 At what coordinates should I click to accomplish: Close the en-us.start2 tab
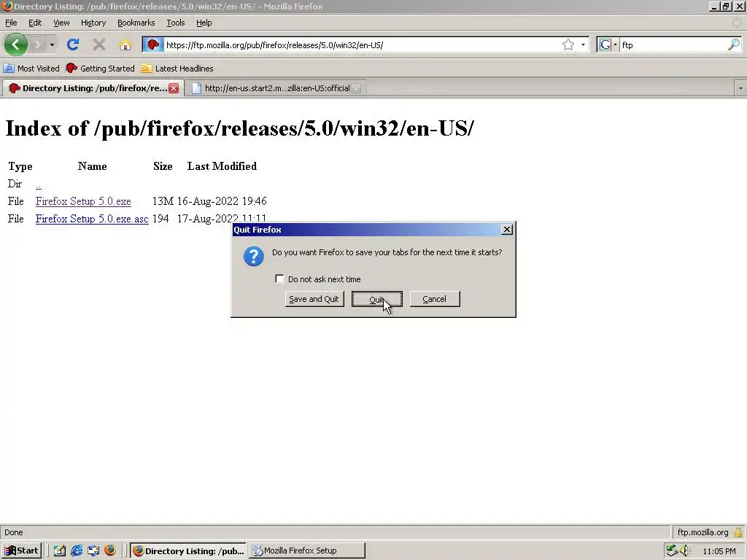356,88
